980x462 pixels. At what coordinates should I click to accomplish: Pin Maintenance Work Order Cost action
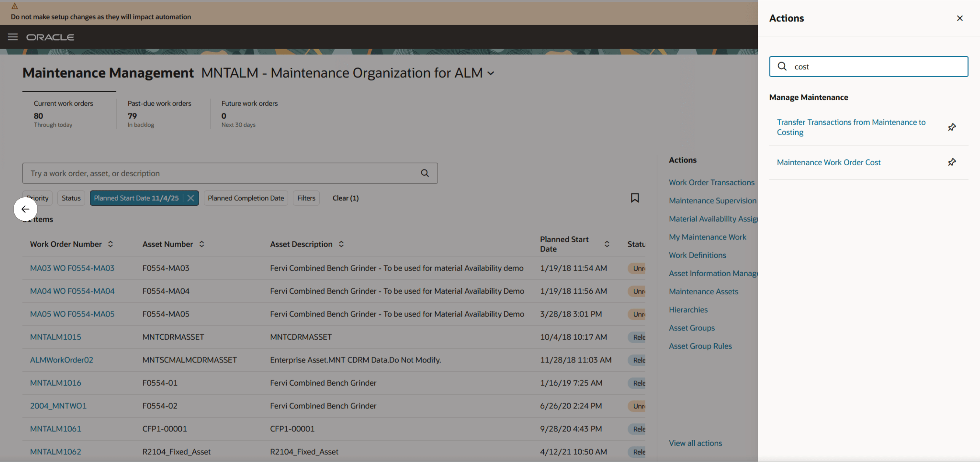[x=952, y=162]
